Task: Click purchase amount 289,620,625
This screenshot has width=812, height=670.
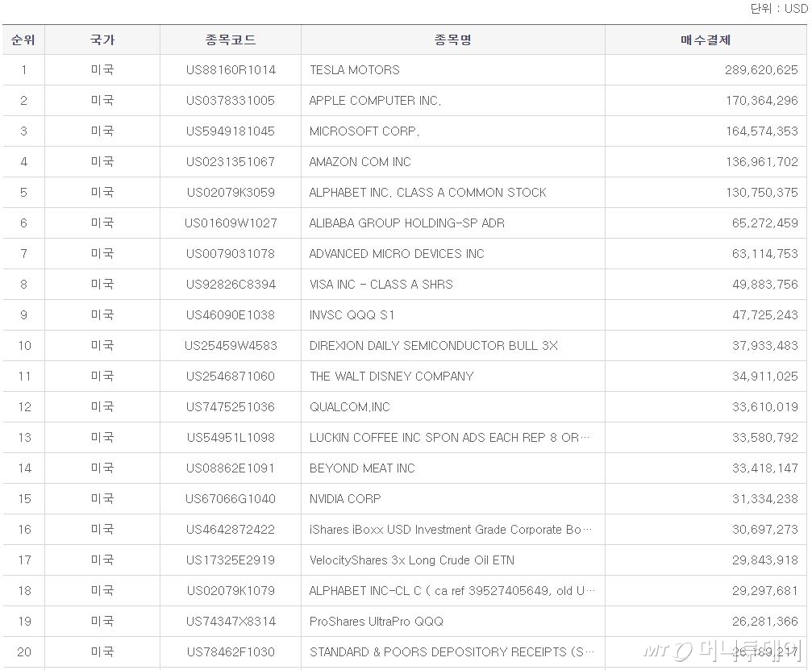Action: point(761,70)
